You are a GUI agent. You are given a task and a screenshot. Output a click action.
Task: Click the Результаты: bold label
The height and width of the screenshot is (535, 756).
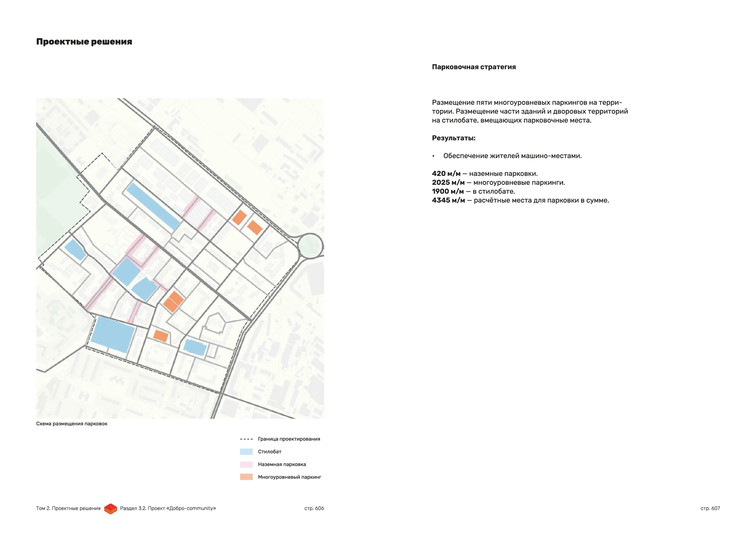coord(454,138)
